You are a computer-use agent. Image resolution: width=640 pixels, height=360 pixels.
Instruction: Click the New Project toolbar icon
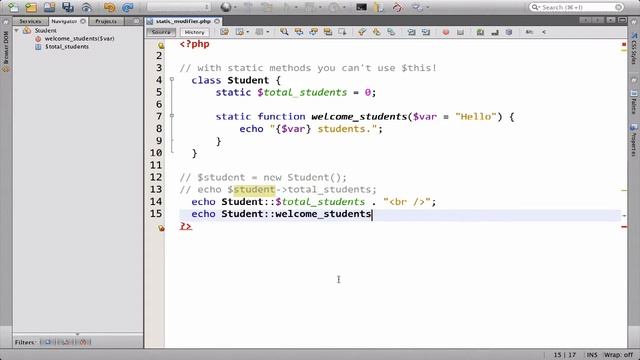click(x=31, y=7)
